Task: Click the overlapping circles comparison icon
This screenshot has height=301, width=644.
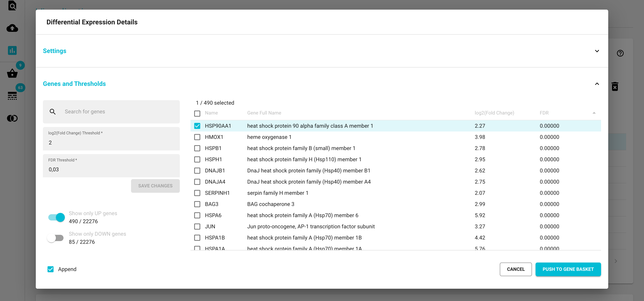Action: (12, 118)
